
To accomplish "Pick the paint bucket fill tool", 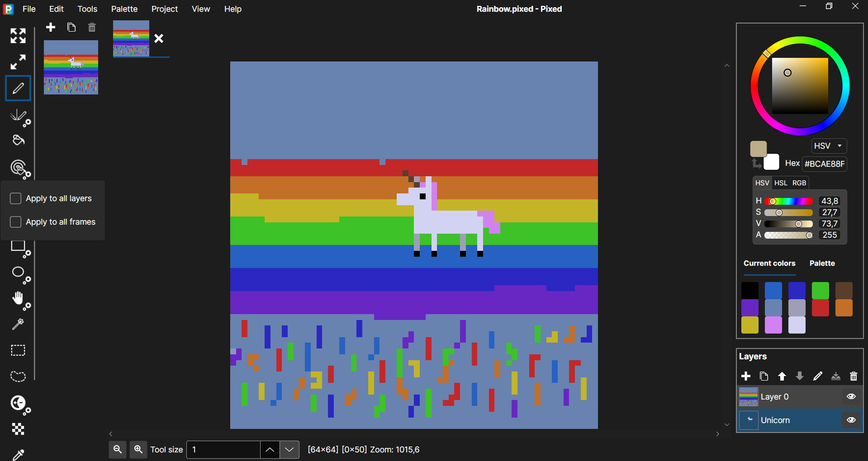I will pos(18,141).
